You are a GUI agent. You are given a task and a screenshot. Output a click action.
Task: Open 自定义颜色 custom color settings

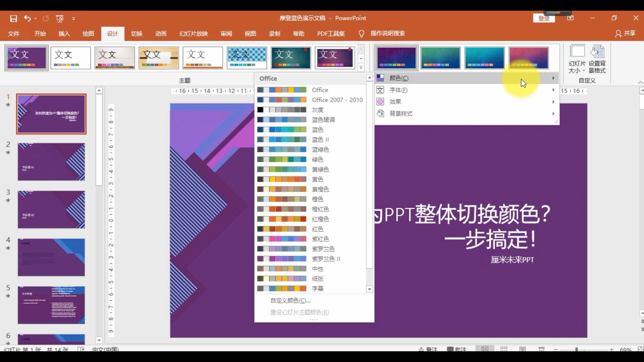(x=290, y=300)
